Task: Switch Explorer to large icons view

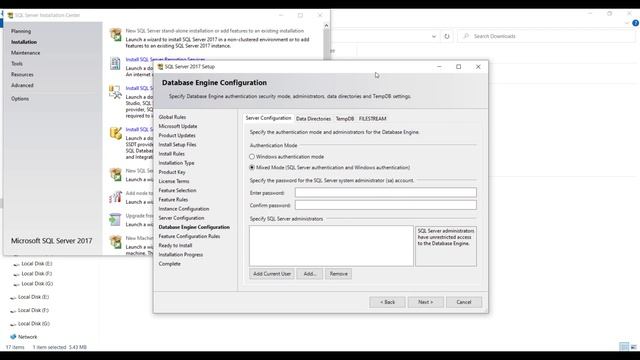Action: click(x=633, y=347)
